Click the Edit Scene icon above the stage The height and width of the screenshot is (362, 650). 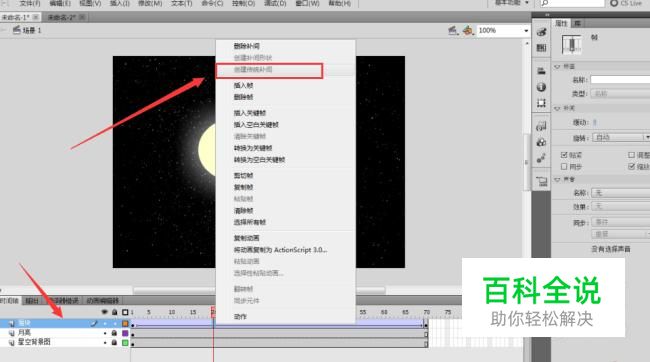coord(453,30)
